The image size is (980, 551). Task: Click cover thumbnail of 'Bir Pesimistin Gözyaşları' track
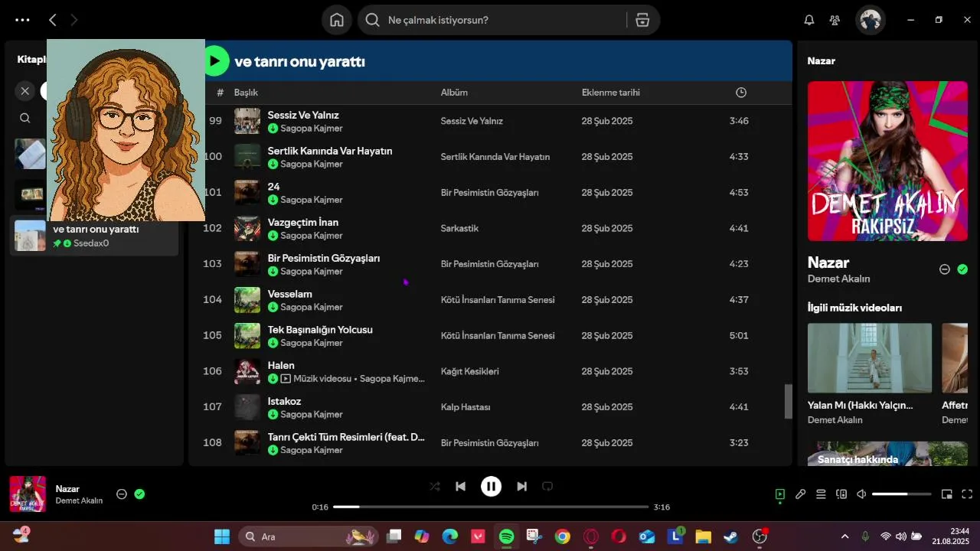tap(247, 264)
